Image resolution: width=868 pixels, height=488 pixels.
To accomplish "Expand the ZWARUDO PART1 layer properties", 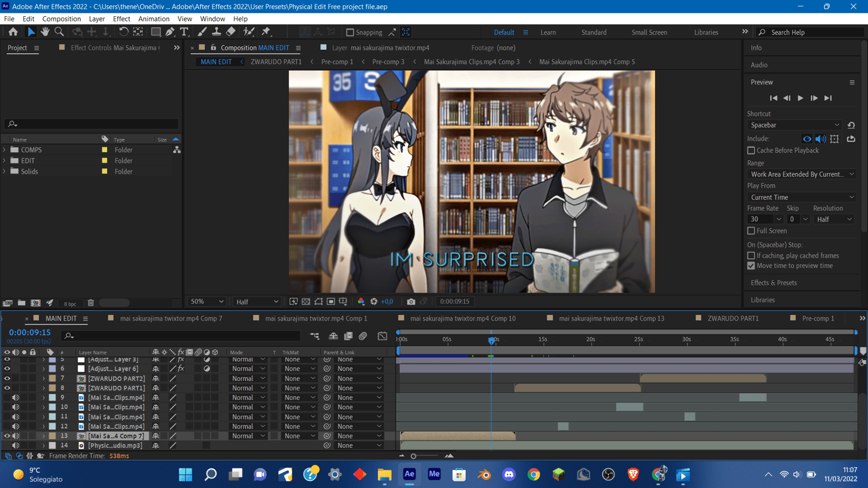I will [x=43, y=388].
